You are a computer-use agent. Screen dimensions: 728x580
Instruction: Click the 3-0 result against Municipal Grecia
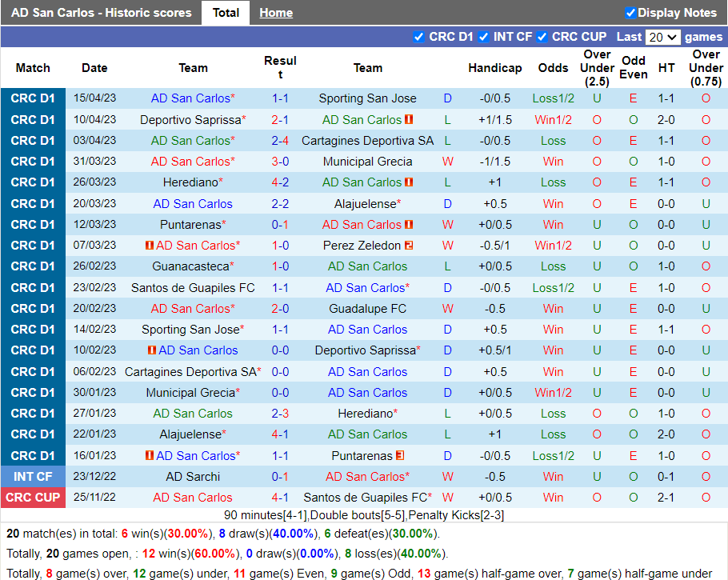[x=280, y=162]
